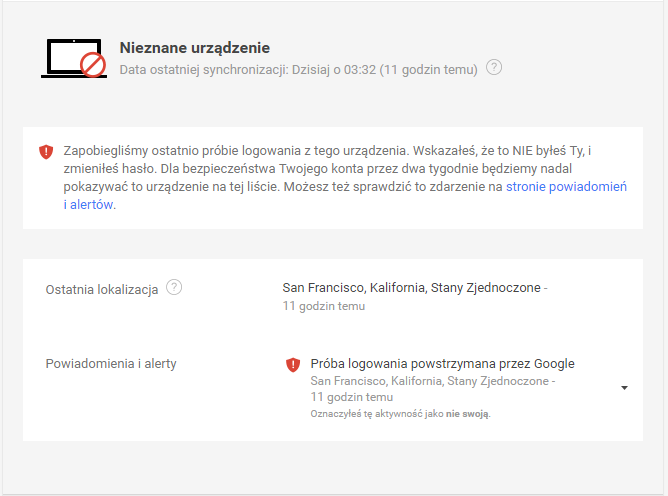The image size is (668, 496).
Task: Click help icon next to Ostatnia lokalizacja
Action: point(174,288)
